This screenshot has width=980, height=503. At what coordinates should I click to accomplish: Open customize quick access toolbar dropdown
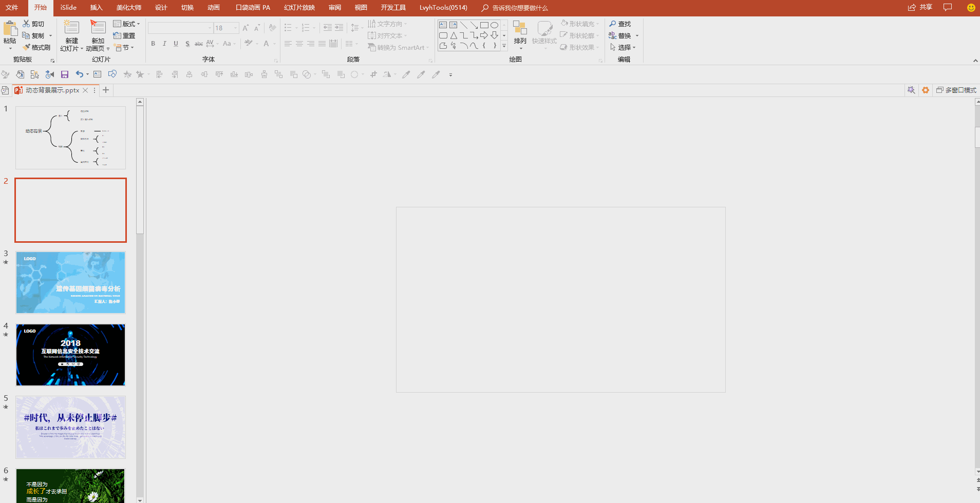(450, 75)
